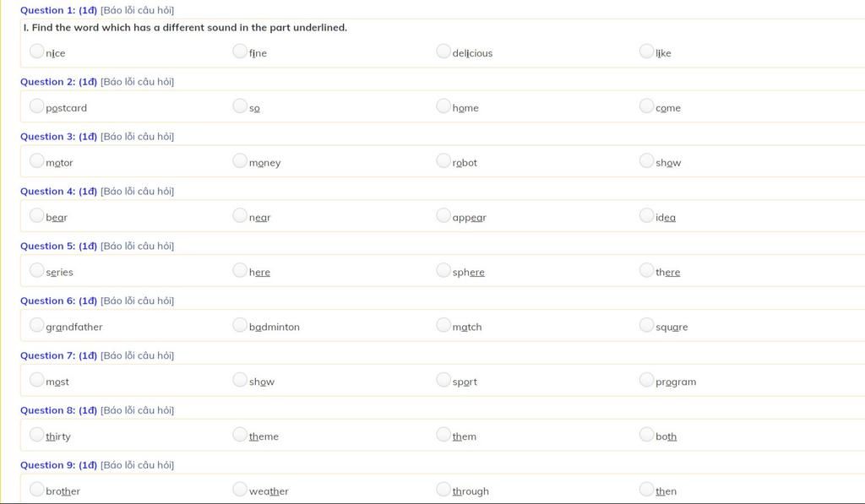This screenshot has height=504, width=865.
Task: Pick the 'bear' radio option
Action: (x=36, y=216)
